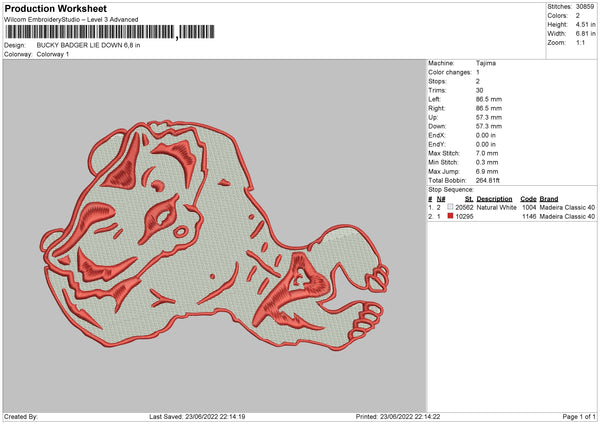Click the Width value 6.81 in
The width and height of the screenshot is (600, 424).
tap(585, 34)
